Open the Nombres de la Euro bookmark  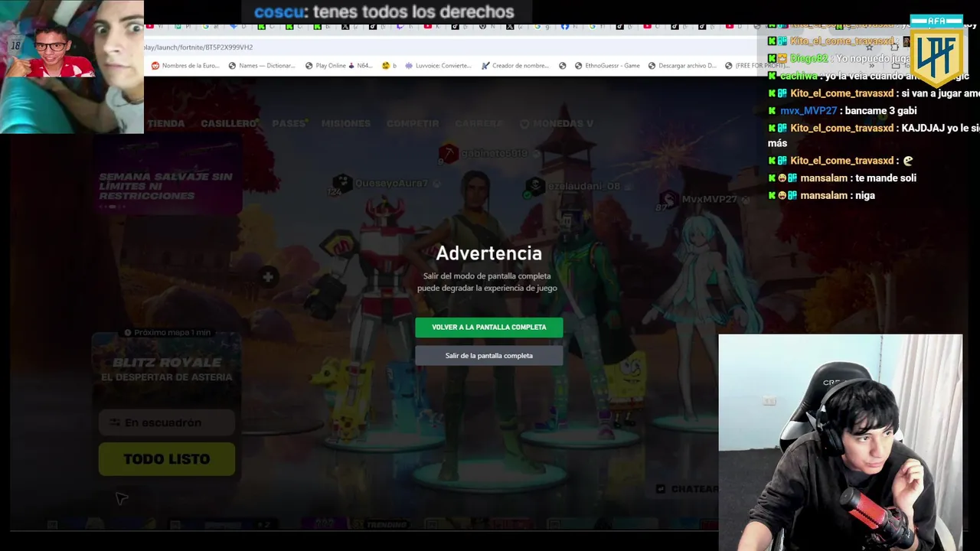pos(185,66)
